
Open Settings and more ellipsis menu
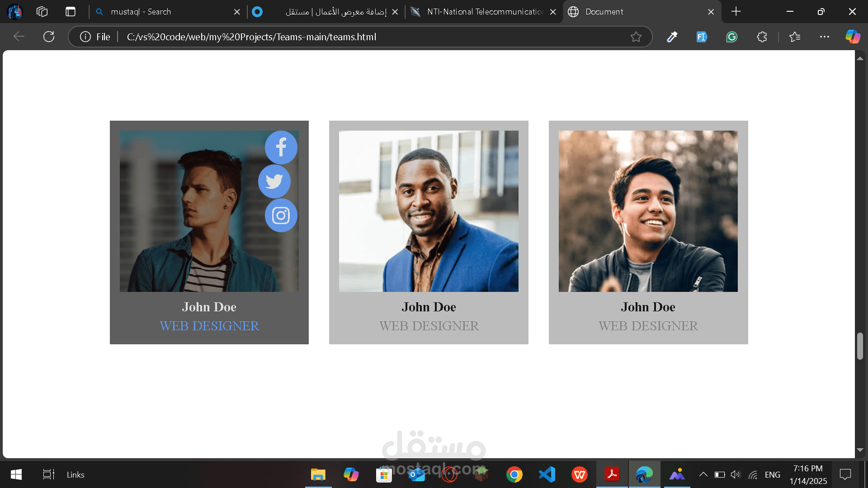(x=824, y=37)
